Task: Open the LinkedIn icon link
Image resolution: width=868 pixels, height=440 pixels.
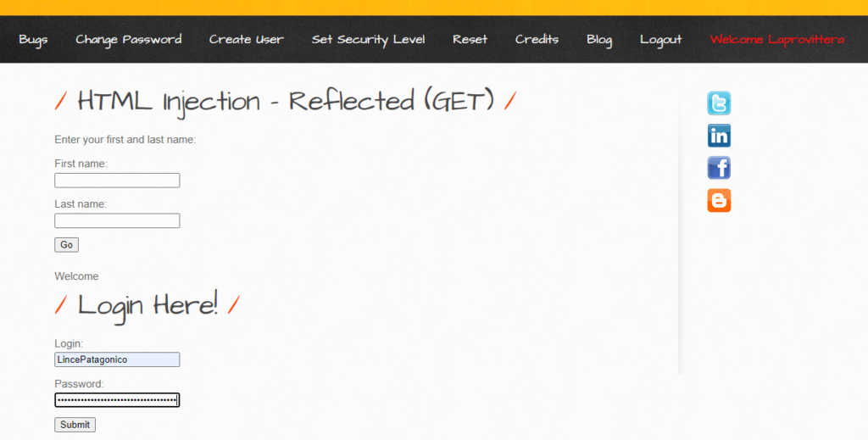Action: click(x=719, y=136)
